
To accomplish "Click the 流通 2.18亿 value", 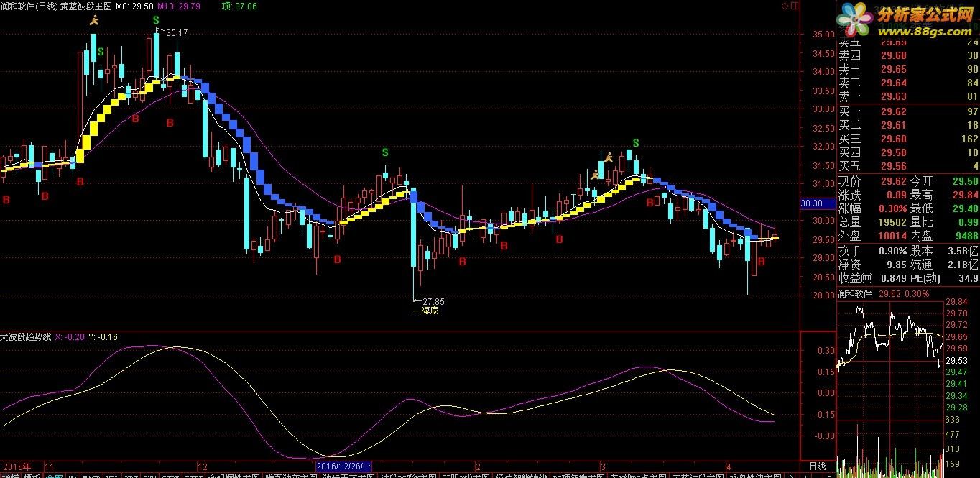I will click(x=963, y=265).
